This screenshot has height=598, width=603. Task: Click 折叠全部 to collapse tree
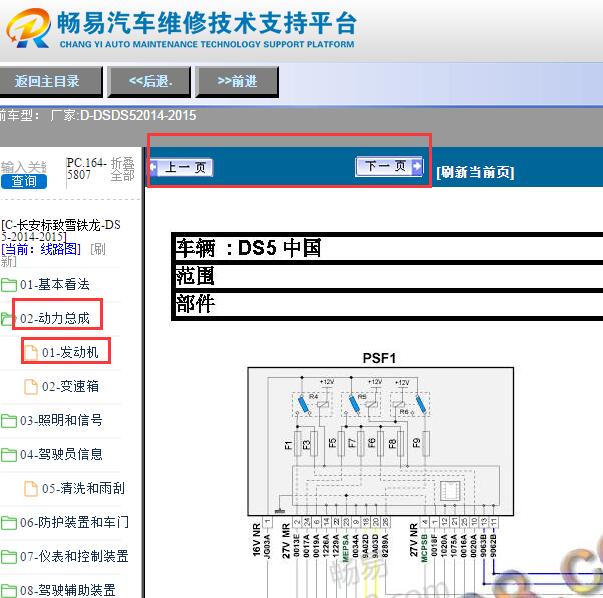122,169
